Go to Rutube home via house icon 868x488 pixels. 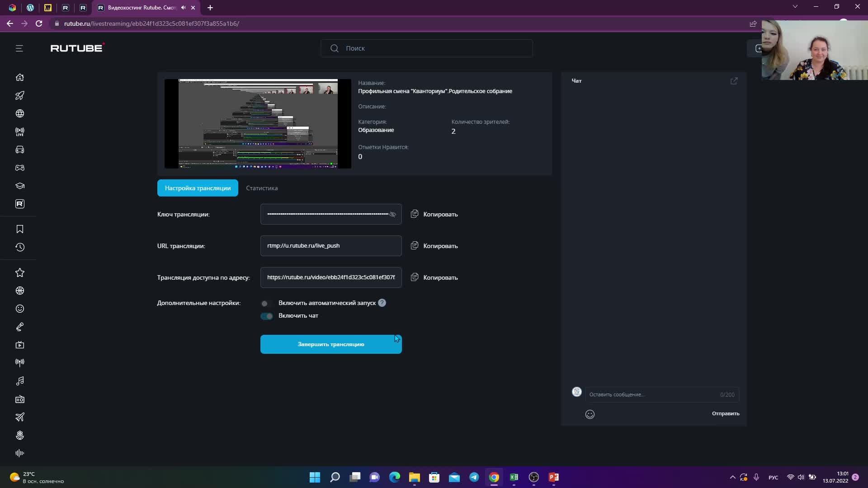click(x=20, y=77)
